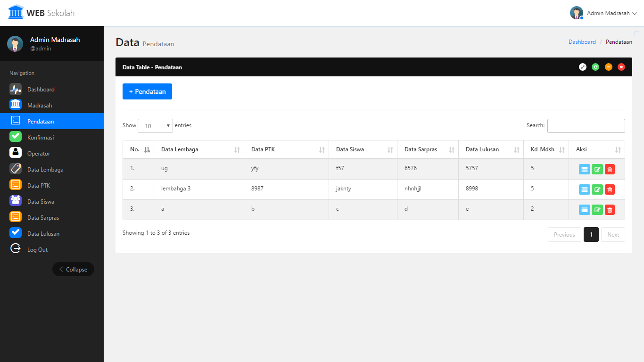Click the orange collapse panel icon
The image size is (644, 362).
[x=609, y=67]
